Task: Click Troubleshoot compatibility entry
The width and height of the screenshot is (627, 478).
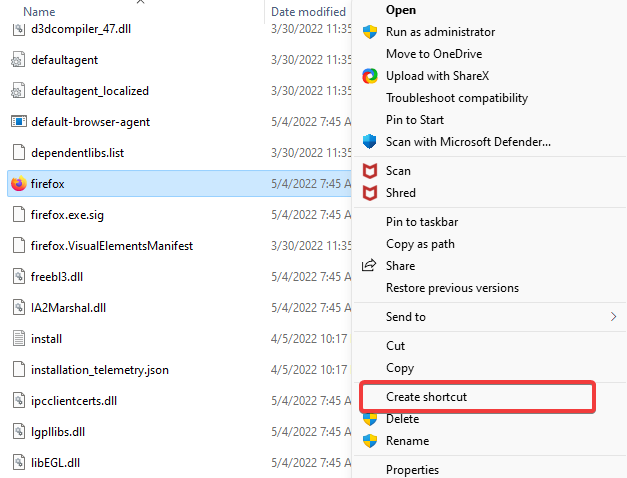Action: pos(457,98)
